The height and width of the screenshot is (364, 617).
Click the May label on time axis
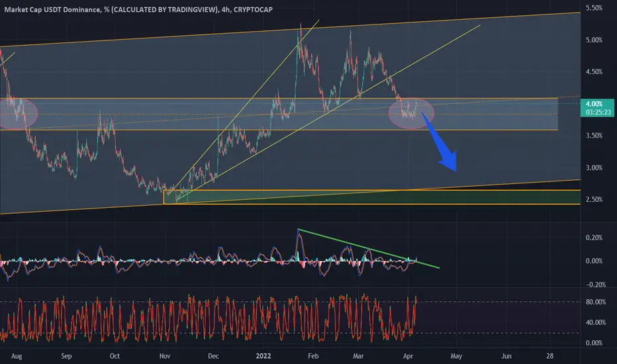click(456, 356)
